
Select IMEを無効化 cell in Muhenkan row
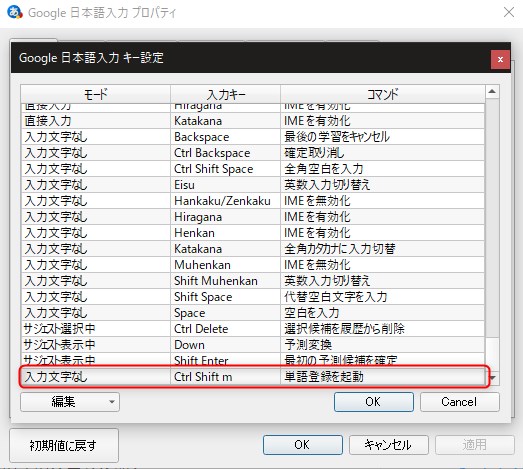click(x=383, y=265)
